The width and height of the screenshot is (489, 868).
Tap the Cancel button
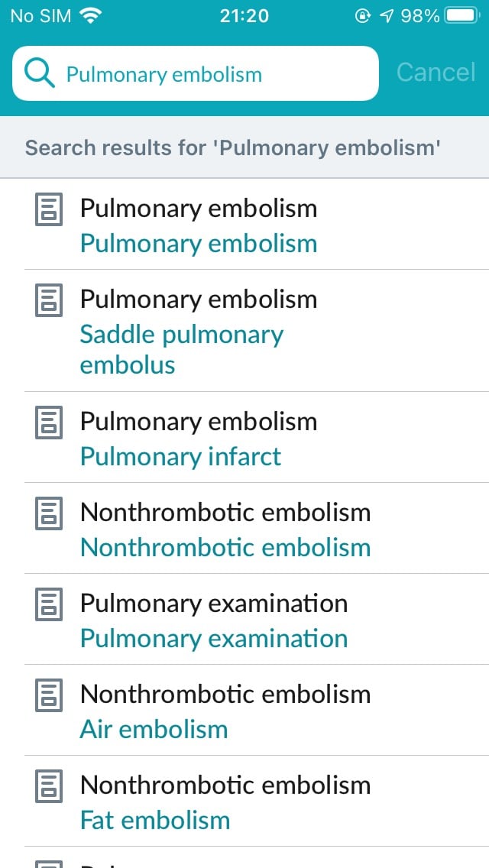pos(436,73)
